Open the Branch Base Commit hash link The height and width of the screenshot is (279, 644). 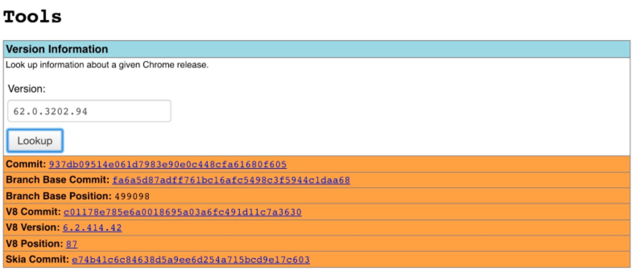point(231,181)
